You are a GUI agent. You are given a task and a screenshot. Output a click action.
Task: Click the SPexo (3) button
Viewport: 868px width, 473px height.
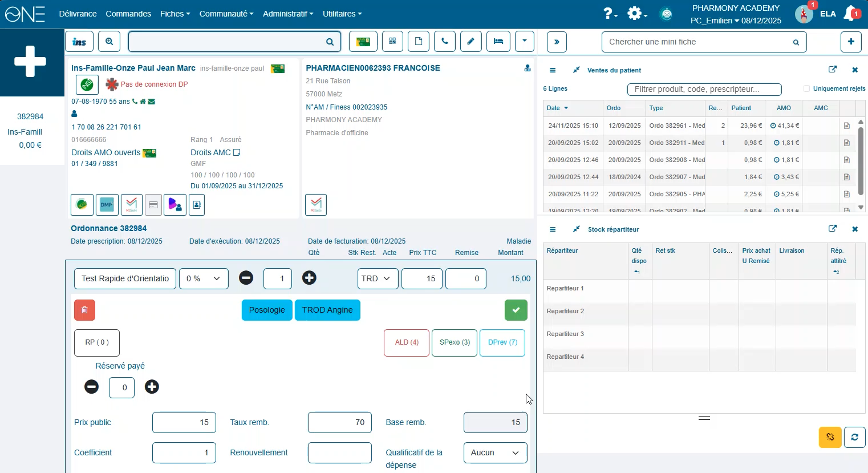tap(455, 342)
